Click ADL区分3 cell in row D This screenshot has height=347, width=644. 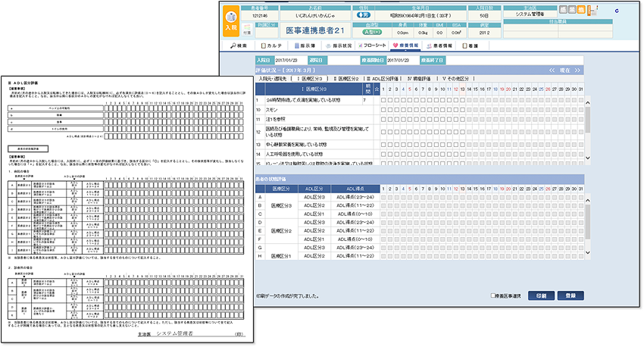pyautogui.click(x=314, y=222)
